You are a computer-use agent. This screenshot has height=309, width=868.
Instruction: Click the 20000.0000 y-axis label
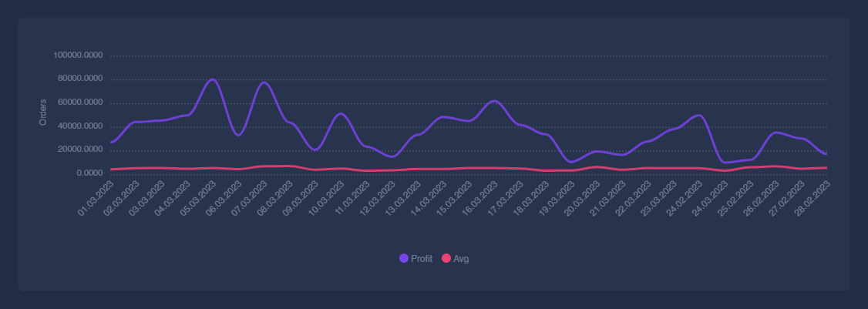click(80, 150)
